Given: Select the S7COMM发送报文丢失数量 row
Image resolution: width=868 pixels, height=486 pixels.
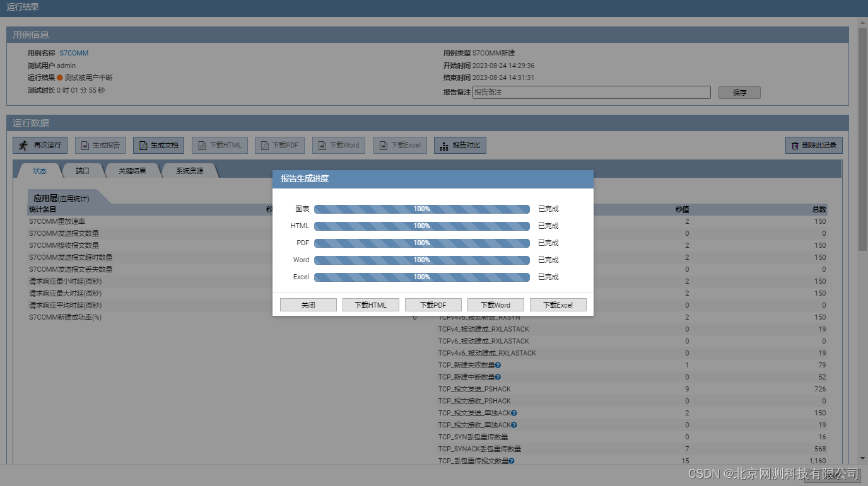Looking at the screenshot, I should click(223, 269).
